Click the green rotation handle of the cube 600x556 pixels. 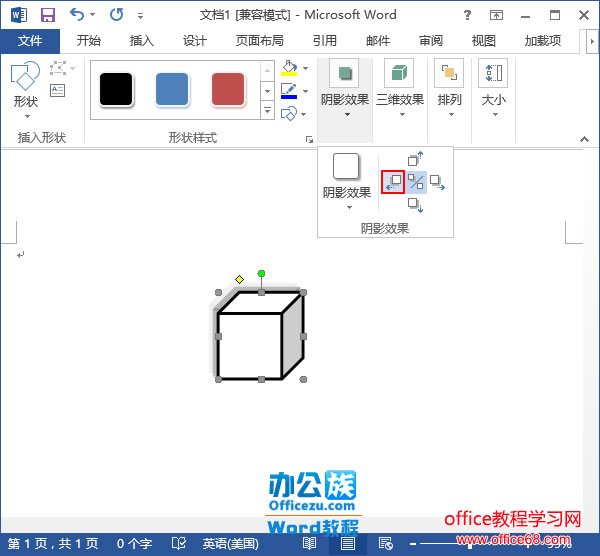coord(261,273)
